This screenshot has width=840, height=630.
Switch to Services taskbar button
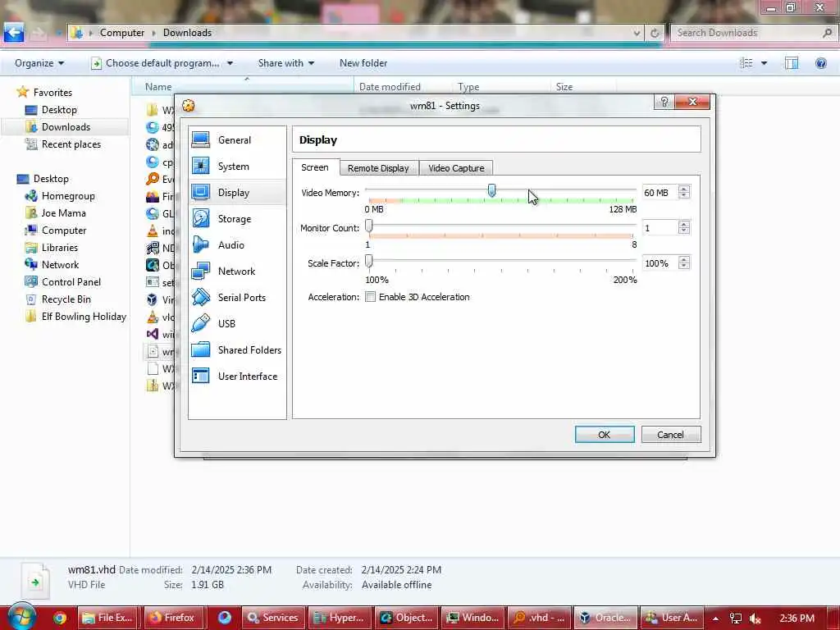[274, 618]
